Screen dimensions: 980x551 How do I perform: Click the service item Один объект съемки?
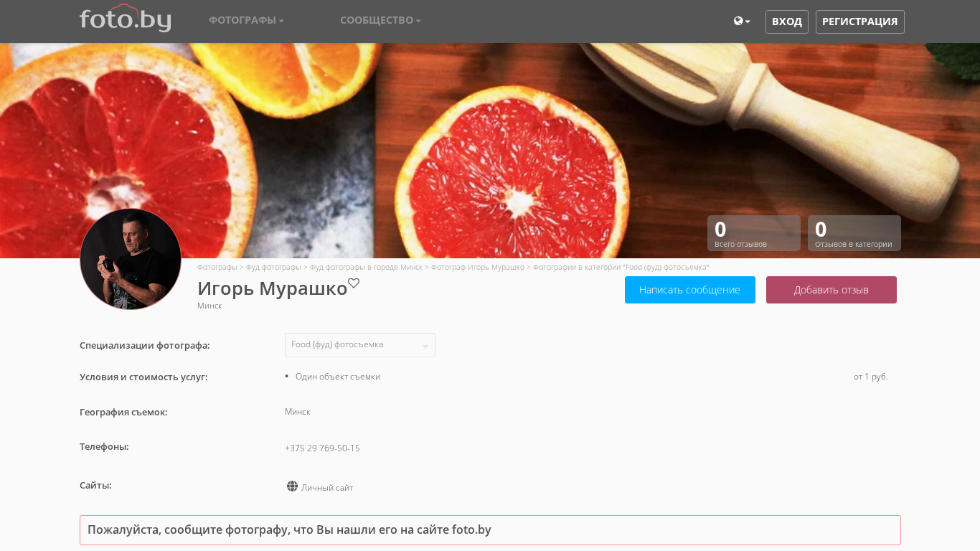point(338,377)
